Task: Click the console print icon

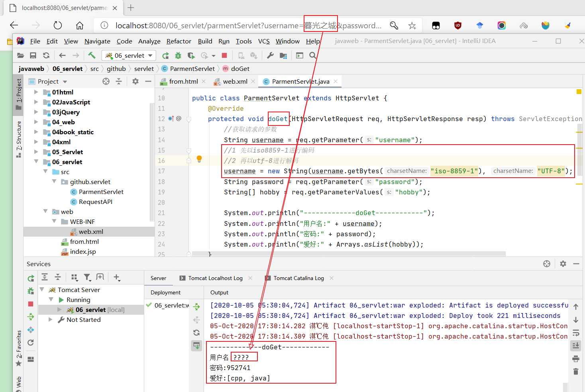Action: 576,359
